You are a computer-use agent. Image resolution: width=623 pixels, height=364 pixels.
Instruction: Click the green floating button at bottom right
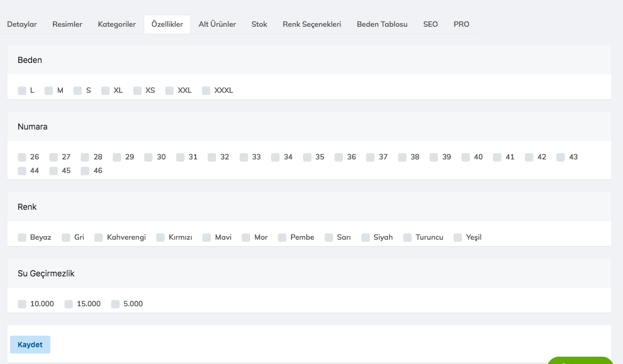pyautogui.click(x=580, y=360)
